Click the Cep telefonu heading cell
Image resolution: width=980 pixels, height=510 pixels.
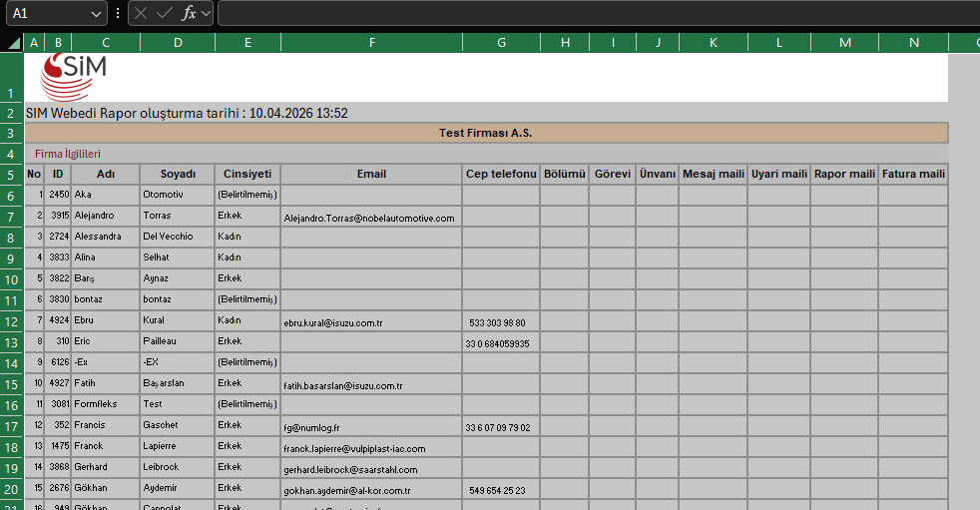501,175
